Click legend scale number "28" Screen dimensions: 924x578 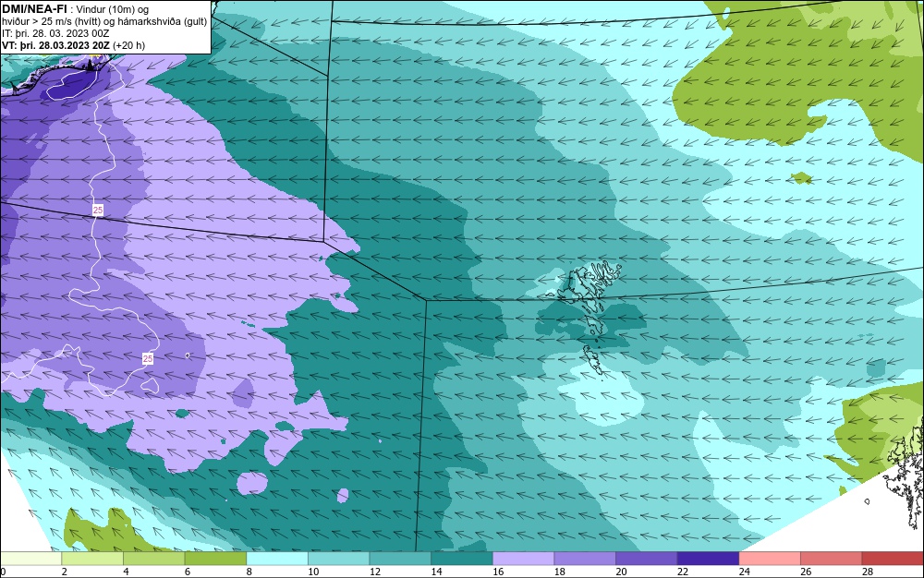click(x=868, y=572)
